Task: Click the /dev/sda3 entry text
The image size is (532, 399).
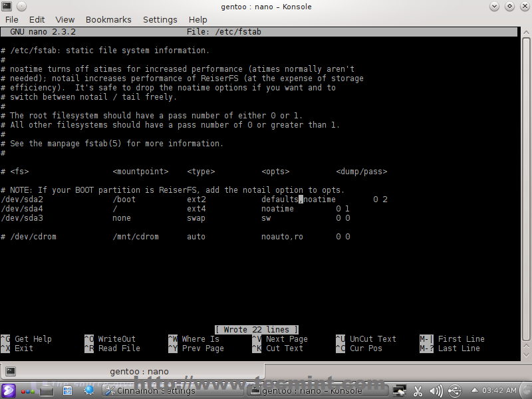Action: [22, 218]
